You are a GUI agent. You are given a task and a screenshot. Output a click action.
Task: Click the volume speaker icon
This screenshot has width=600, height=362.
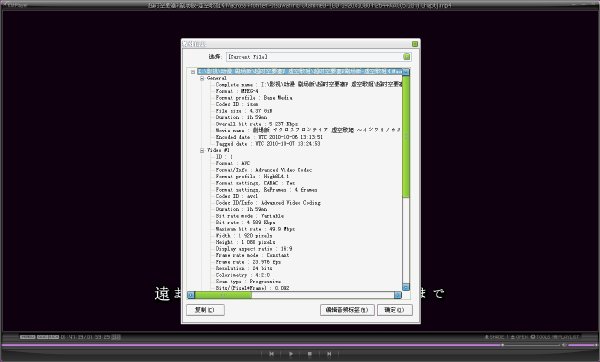click(x=564, y=345)
